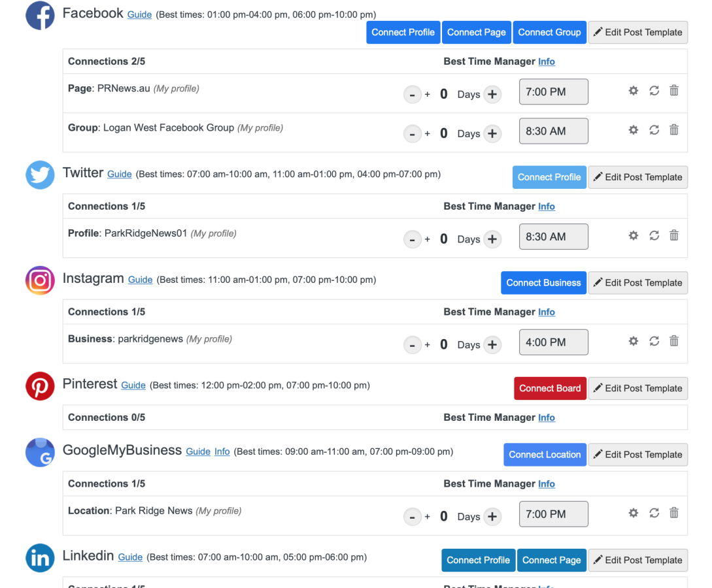Open time field showing 4:00 PM for Instagram
The height and width of the screenshot is (588, 712).
pos(554,342)
